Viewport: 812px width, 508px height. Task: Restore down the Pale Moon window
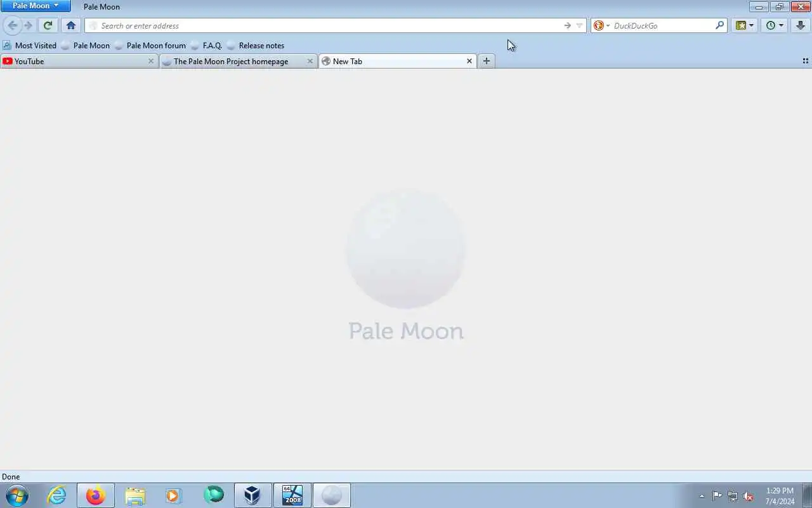click(780, 6)
